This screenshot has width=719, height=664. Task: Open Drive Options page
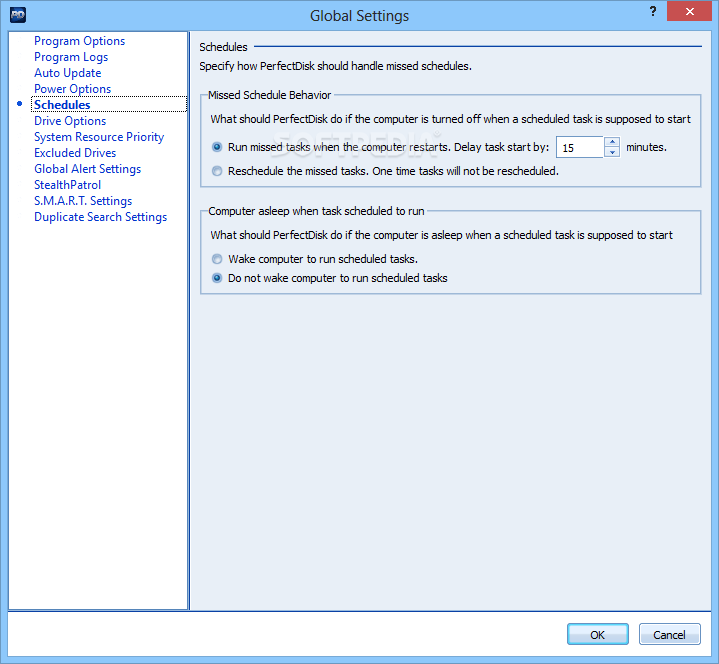click(x=70, y=121)
